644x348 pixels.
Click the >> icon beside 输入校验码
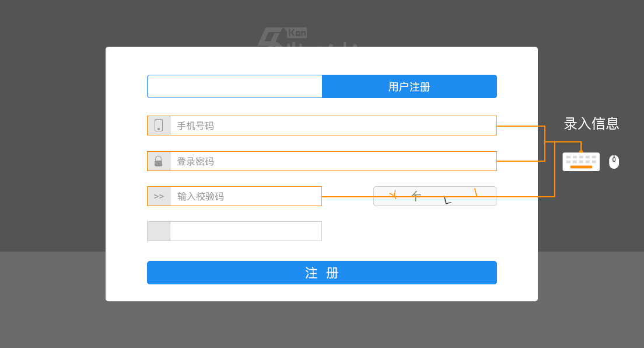click(x=159, y=196)
